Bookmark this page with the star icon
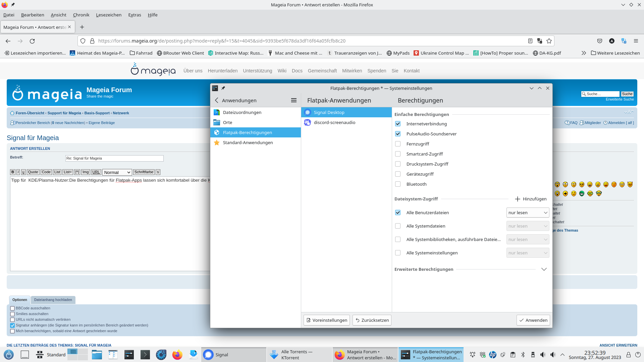The image size is (644, 362). tap(549, 41)
